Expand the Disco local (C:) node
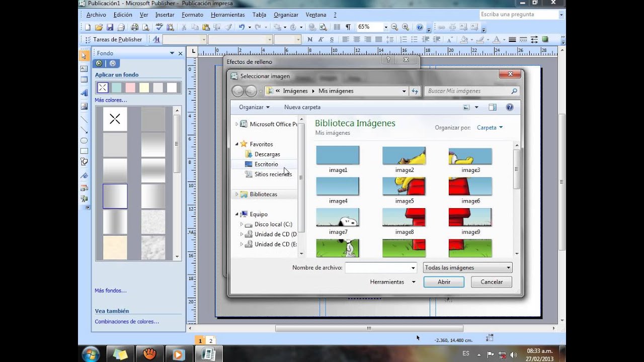 pos(242,224)
